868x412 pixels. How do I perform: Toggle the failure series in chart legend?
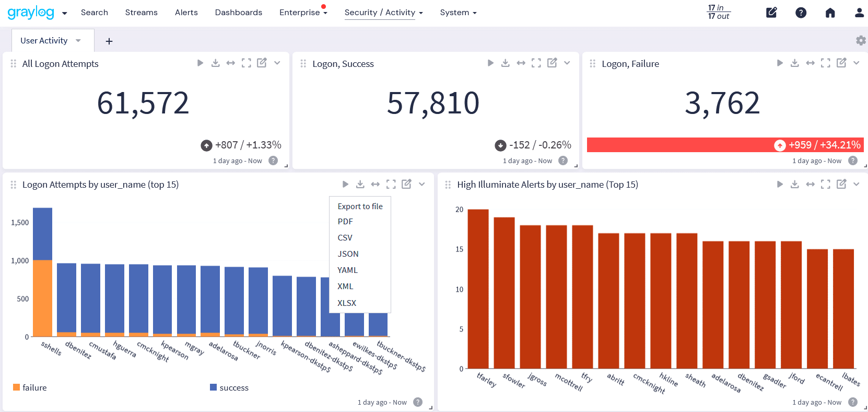(30, 387)
